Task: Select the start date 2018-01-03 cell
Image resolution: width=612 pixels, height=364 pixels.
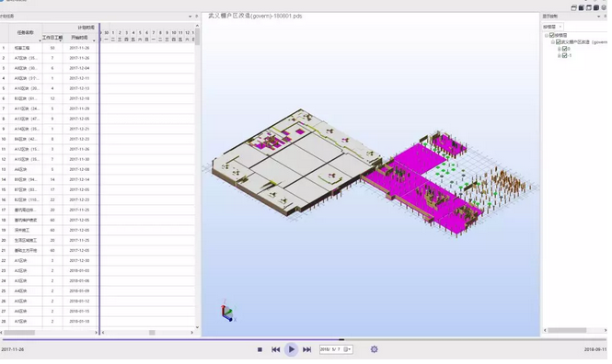Action: [x=79, y=271]
